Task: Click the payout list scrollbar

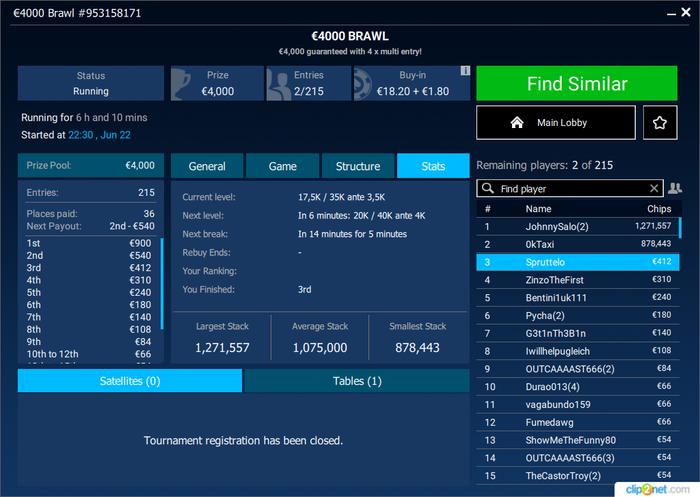Action: coord(162,284)
